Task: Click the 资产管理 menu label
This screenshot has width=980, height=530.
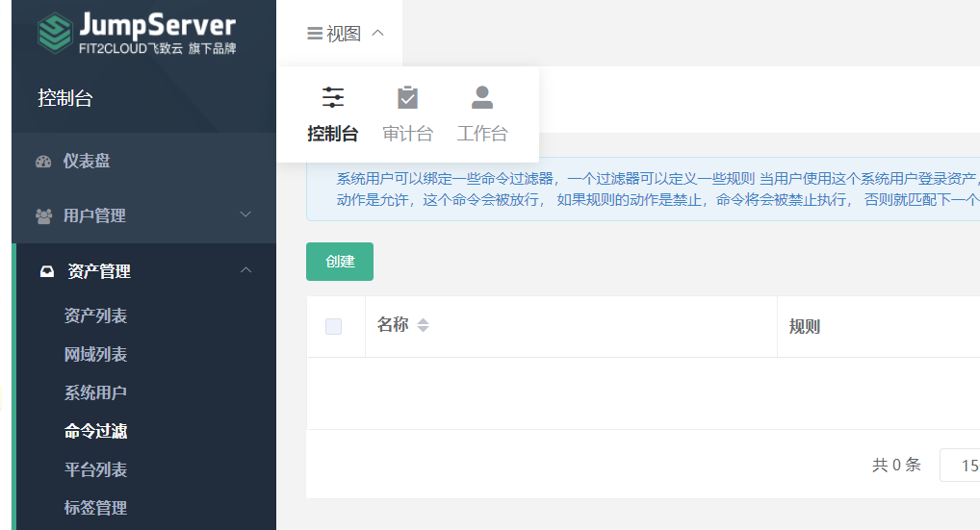Action: coord(99,271)
